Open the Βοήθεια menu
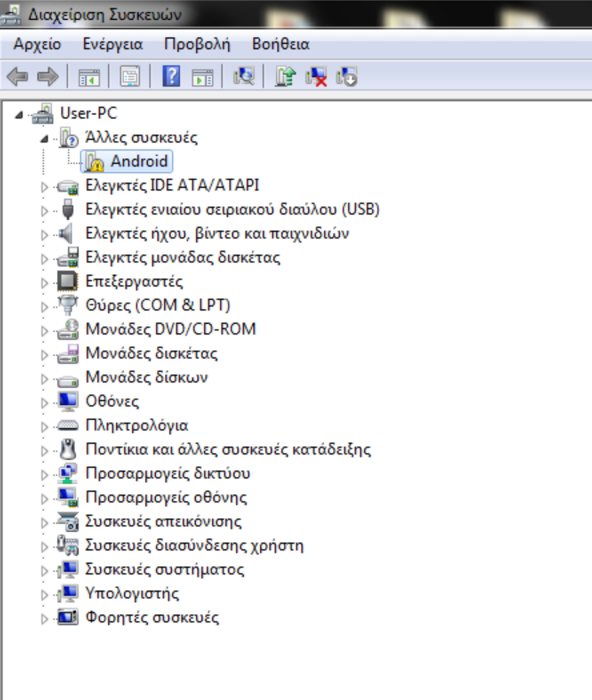The height and width of the screenshot is (700, 592). coord(281,44)
